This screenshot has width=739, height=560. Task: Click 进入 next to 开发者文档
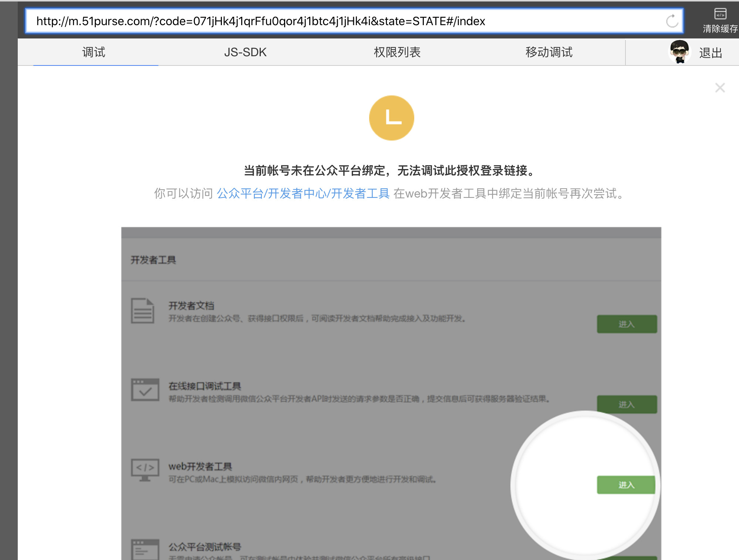[x=627, y=324]
